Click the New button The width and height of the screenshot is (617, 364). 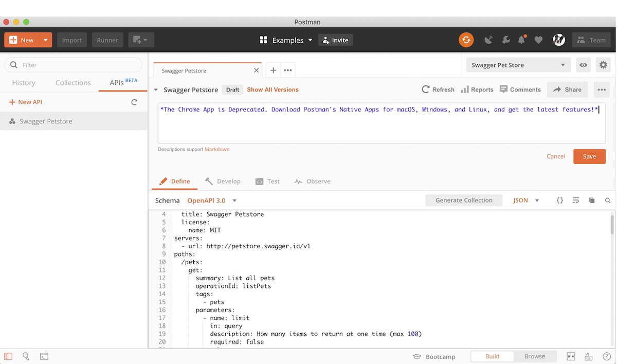[22, 40]
